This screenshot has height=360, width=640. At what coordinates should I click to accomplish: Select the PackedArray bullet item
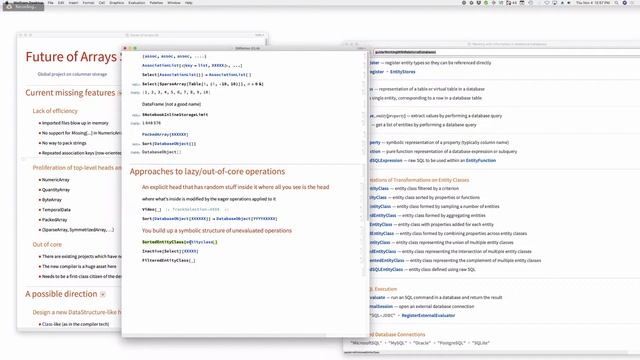[x=55, y=220]
